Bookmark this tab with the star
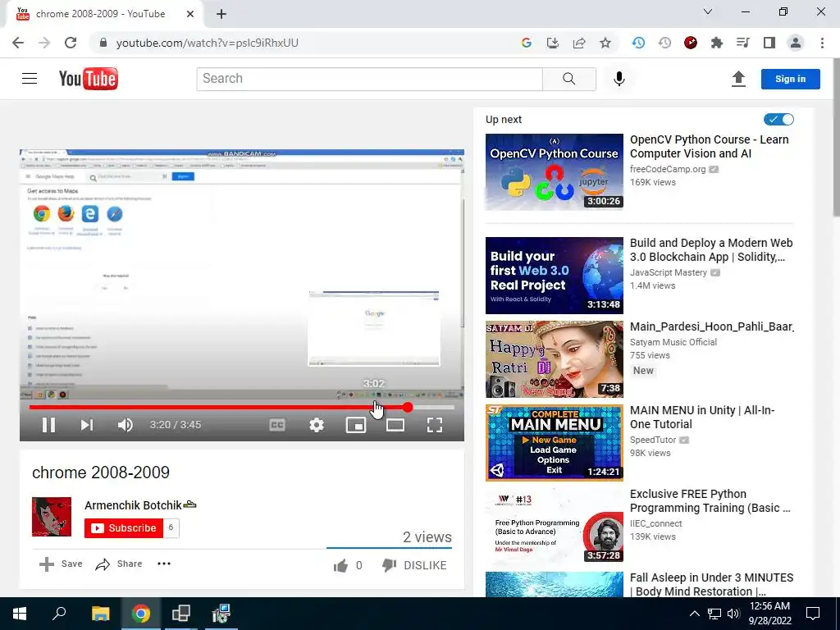 tap(605, 43)
